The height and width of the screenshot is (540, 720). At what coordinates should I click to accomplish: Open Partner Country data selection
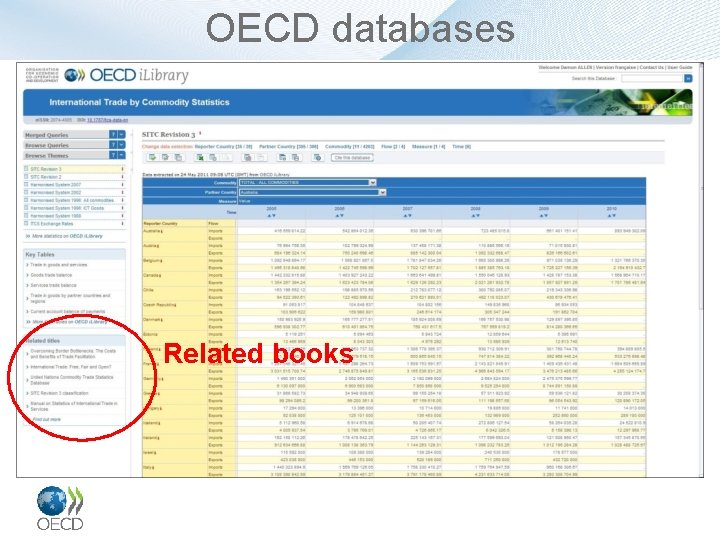tap(289, 146)
